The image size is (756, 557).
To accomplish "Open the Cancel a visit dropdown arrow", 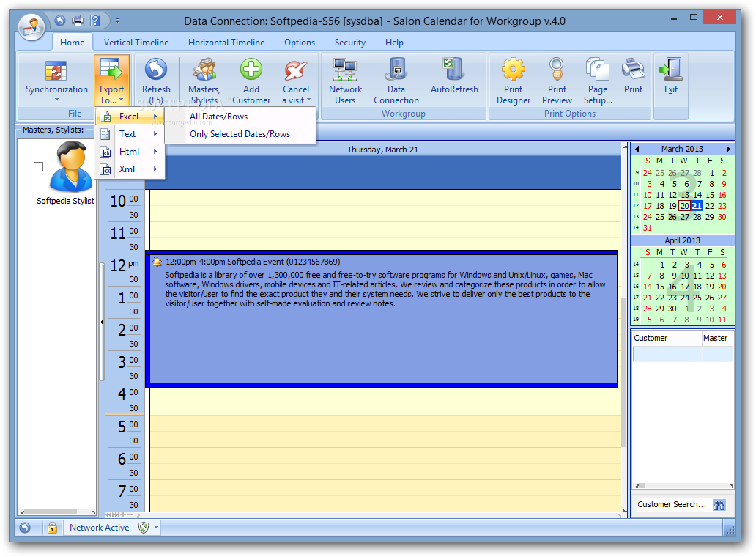I will point(308,100).
